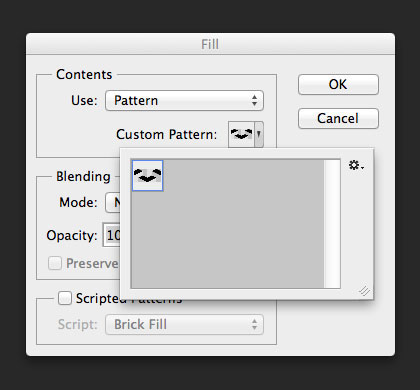Collapse the Custom Pattern picker arrow

259,134
